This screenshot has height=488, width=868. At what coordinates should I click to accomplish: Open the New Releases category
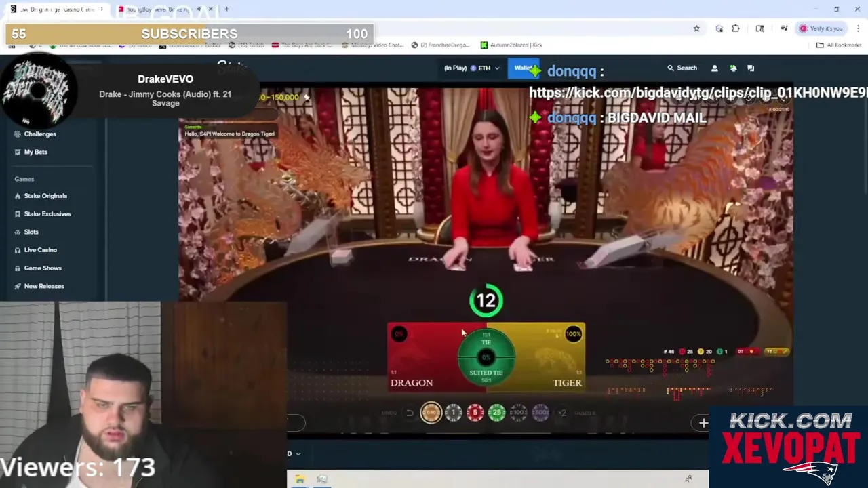pos(39,286)
